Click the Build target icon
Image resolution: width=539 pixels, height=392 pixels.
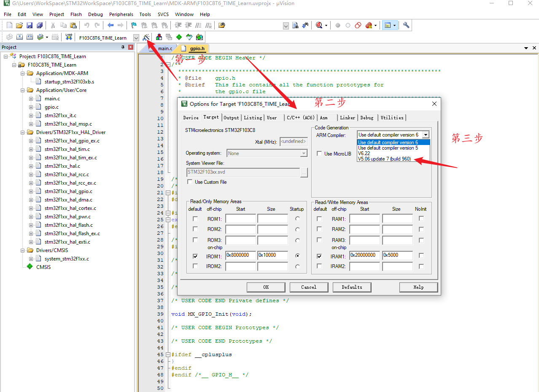click(x=19, y=37)
